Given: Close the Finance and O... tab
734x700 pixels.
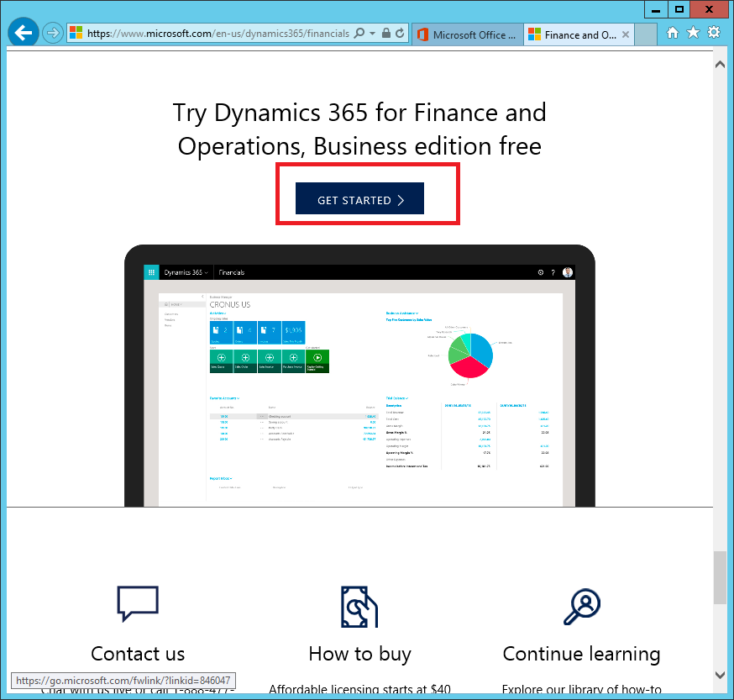Looking at the screenshot, I should (x=626, y=34).
